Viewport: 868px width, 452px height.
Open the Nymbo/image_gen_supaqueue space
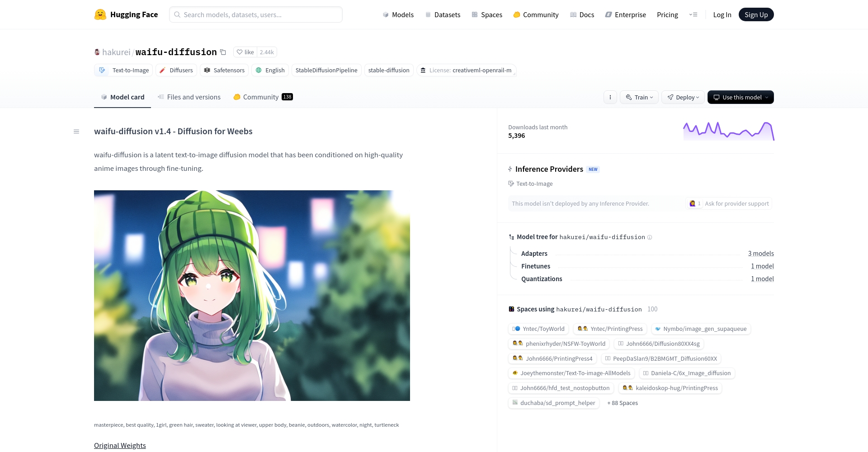pyautogui.click(x=701, y=329)
